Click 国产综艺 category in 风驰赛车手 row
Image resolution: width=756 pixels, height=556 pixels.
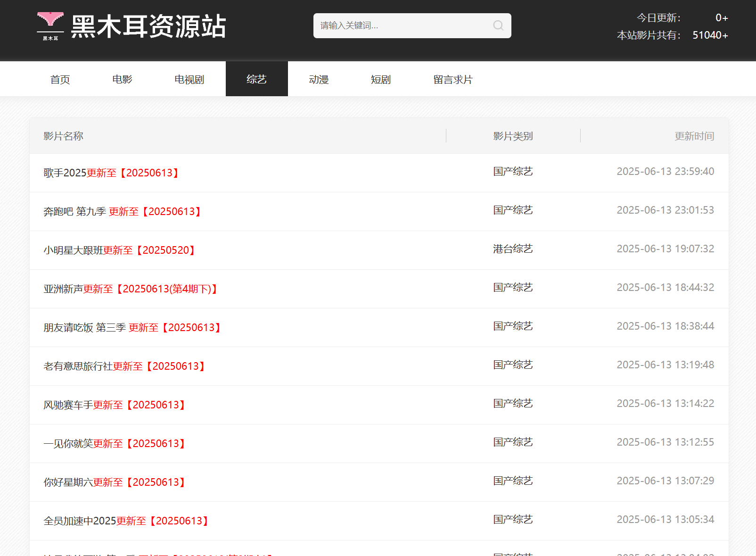513,403
